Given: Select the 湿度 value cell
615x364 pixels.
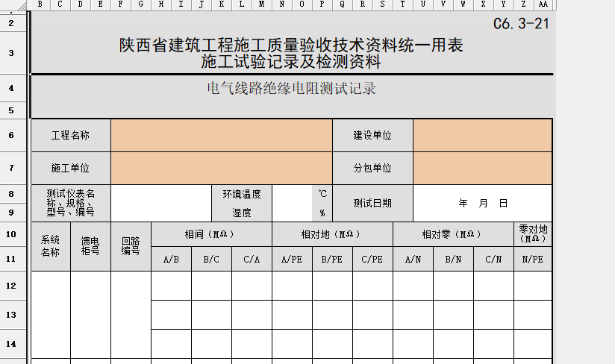Looking at the screenshot, I should pyautogui.click(x=292, y=213).
